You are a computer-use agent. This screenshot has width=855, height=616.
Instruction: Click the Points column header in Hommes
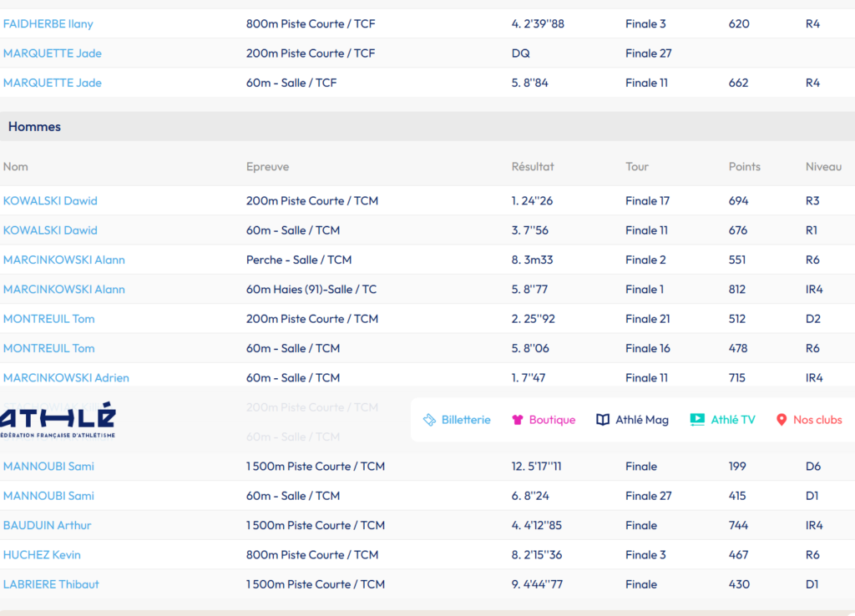pyautogui.click(x=744, y=167)
